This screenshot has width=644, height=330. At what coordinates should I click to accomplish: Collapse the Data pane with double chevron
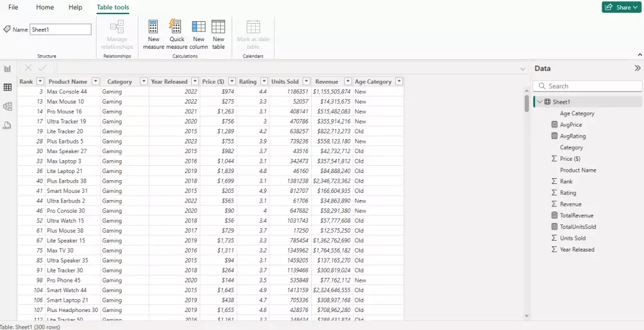(x=637, y=68)
